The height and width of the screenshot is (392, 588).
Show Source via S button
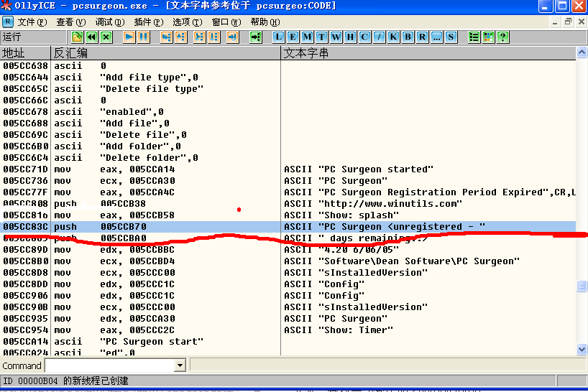451,37
